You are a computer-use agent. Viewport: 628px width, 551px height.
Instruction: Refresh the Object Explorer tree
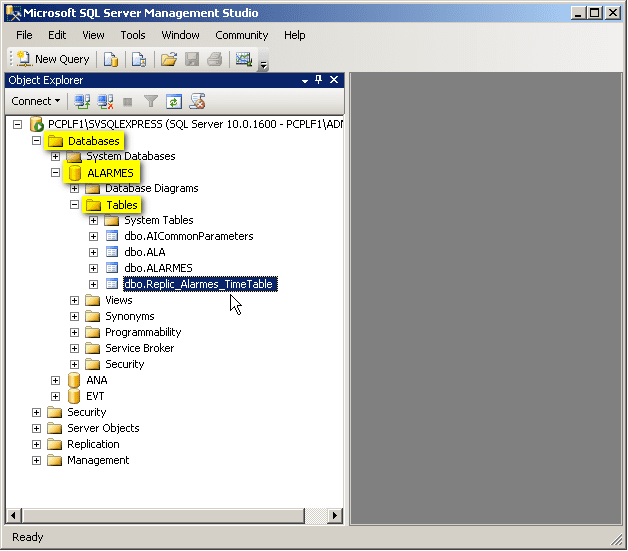click(x=174, y=101)
